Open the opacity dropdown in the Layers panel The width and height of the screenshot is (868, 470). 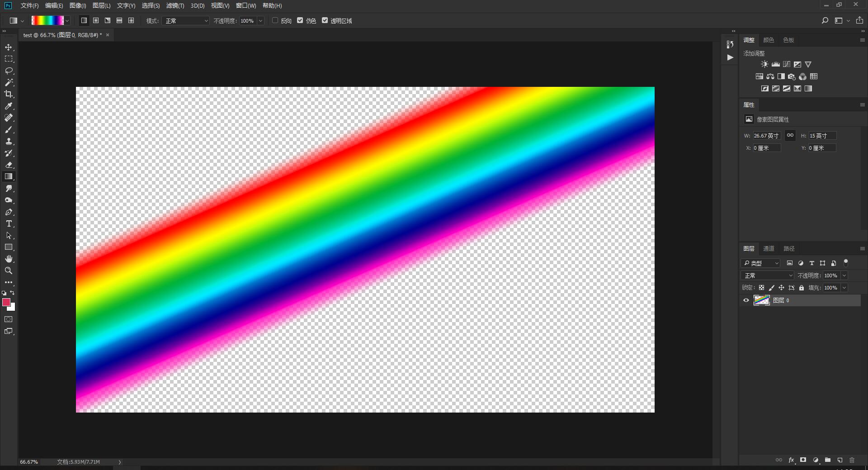tap(844, 275)
